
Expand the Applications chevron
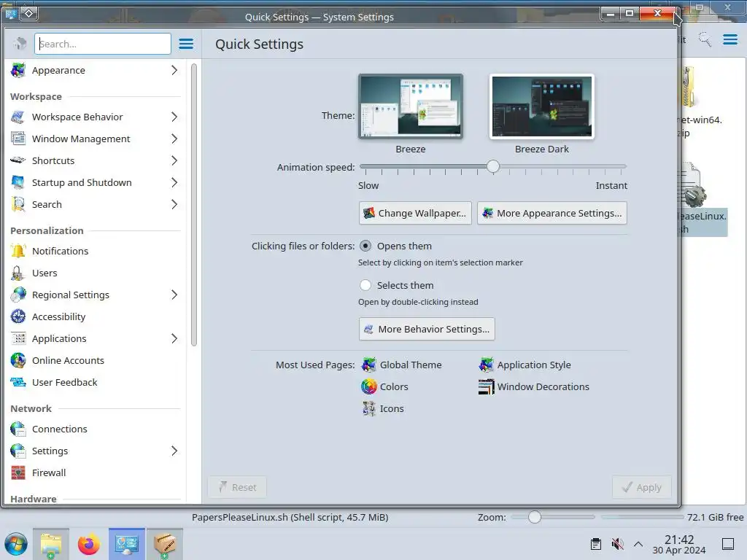(174, 338)
